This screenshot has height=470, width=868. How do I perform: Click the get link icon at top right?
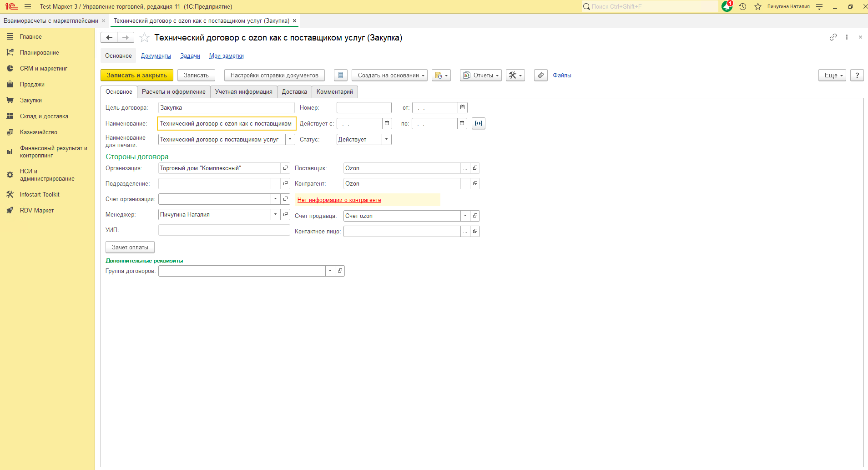click(833, 37)
